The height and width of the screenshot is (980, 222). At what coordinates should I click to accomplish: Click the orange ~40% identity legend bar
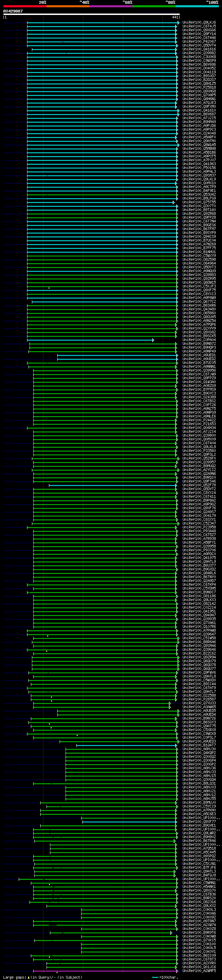click(x=68, y=6)
